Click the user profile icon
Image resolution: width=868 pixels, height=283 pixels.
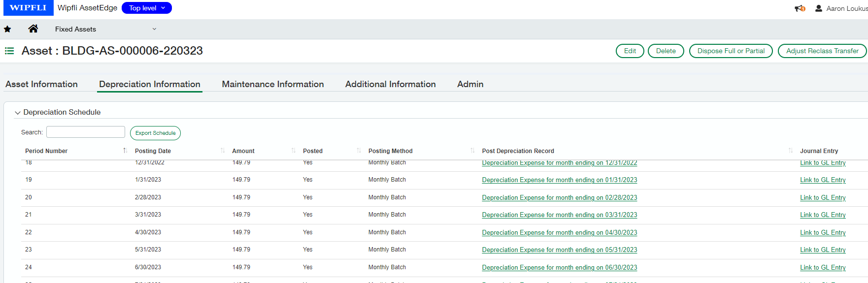pos(819,8)
